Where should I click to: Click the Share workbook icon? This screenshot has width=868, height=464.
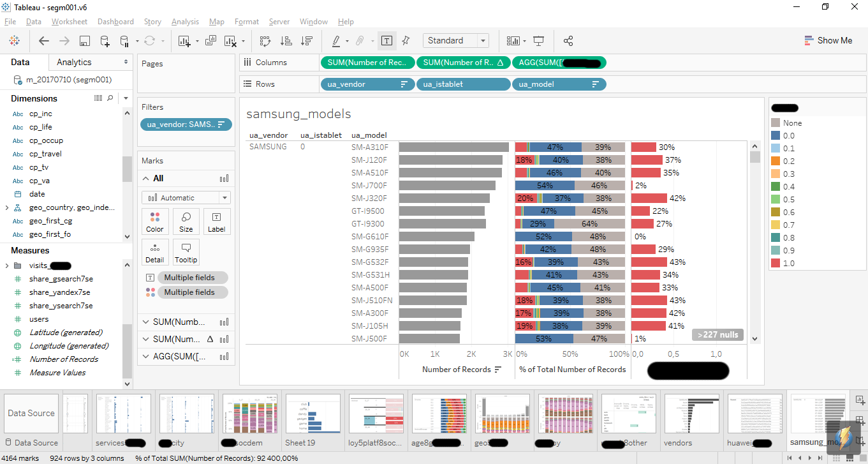[568, 41]
